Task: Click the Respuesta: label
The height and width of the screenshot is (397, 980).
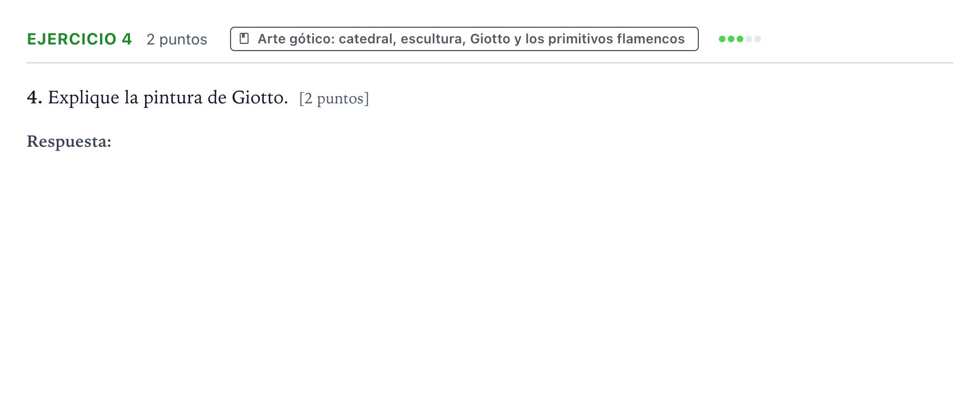Action: click(69, 142)
